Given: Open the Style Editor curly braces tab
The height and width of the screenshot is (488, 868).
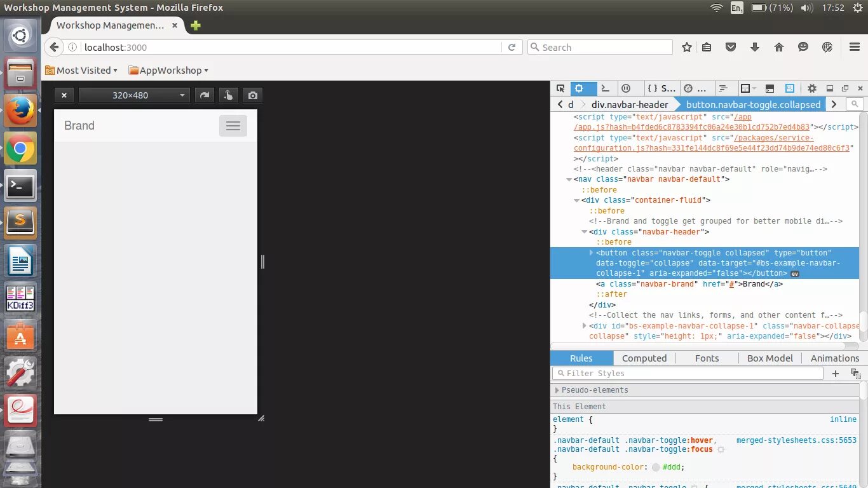Looking at the screenshot, I should point(661,88).
